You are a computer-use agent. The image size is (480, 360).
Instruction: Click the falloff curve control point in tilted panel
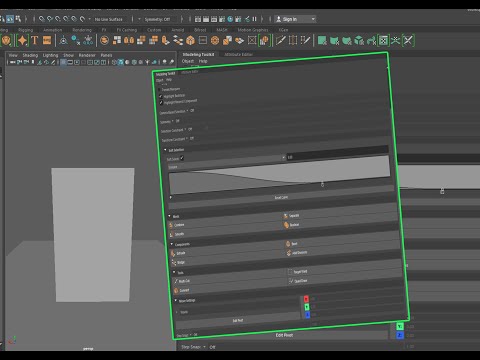pos(322,184)
